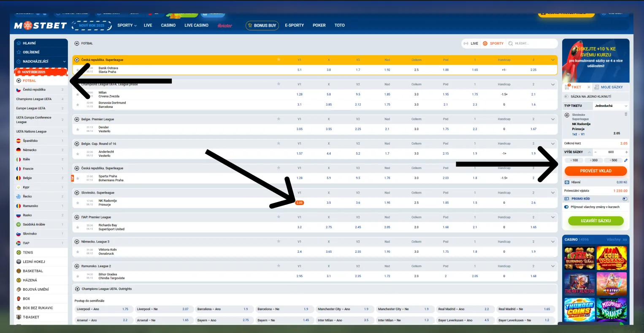Image resolution: width=644 pixels, height=333 pixels.
Task: Enable Sázka na jedno kliknutí option
Action: tap(566, 96)
